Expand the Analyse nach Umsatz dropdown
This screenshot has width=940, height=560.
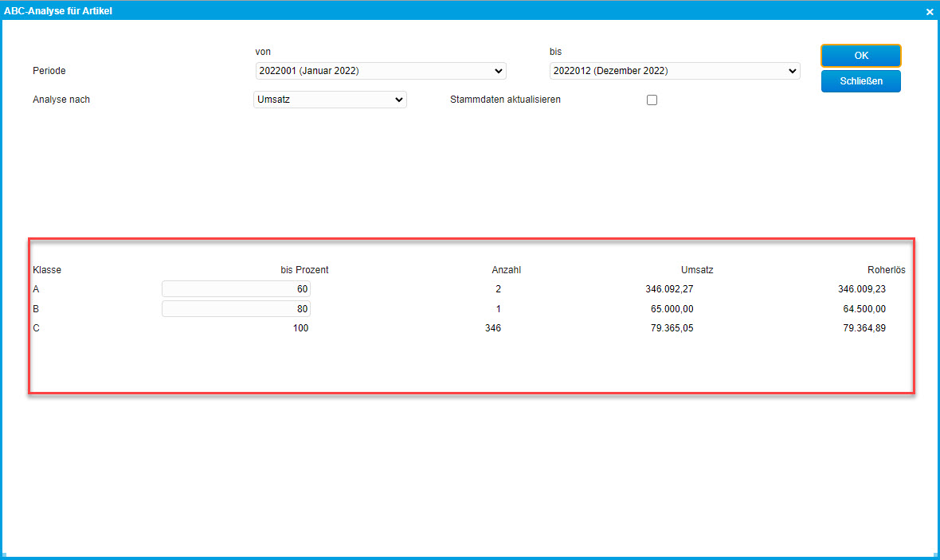click(330, 100)
